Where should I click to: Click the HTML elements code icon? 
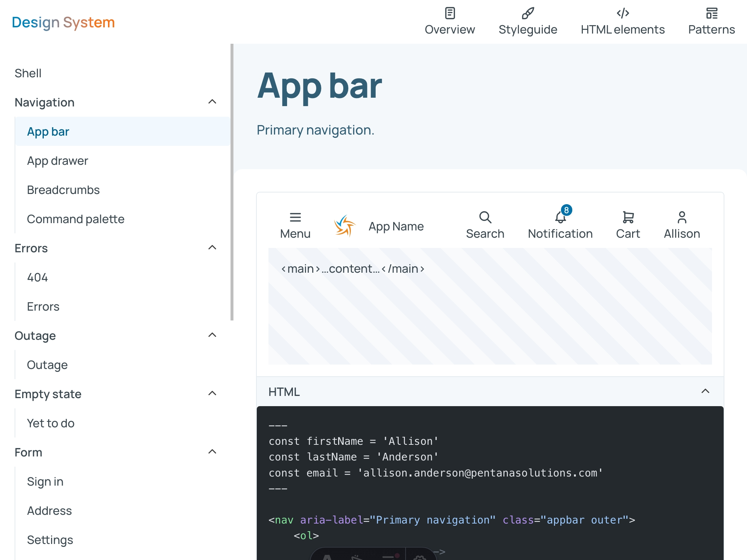[x=623, y=13]
